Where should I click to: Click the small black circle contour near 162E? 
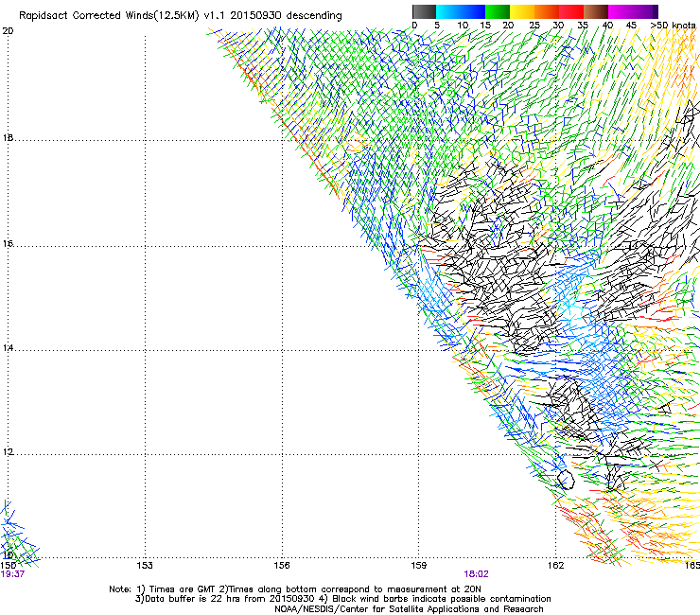point(566,480)
